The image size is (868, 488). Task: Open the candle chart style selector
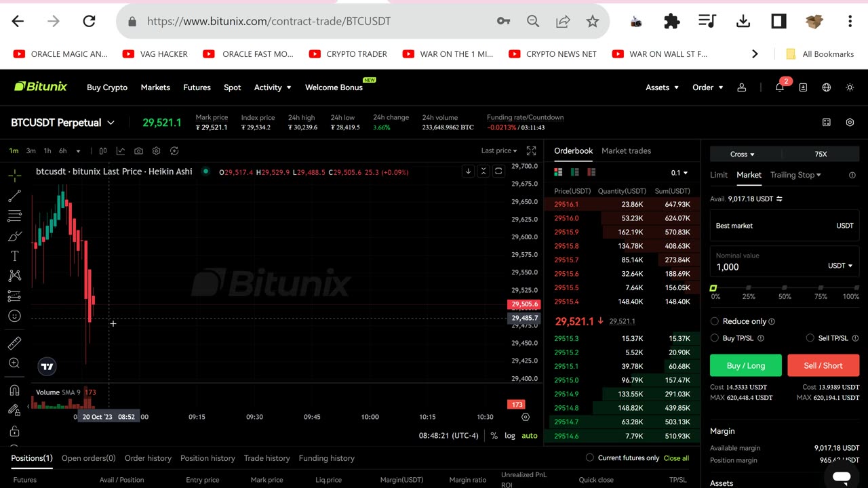tap(103, 150)
